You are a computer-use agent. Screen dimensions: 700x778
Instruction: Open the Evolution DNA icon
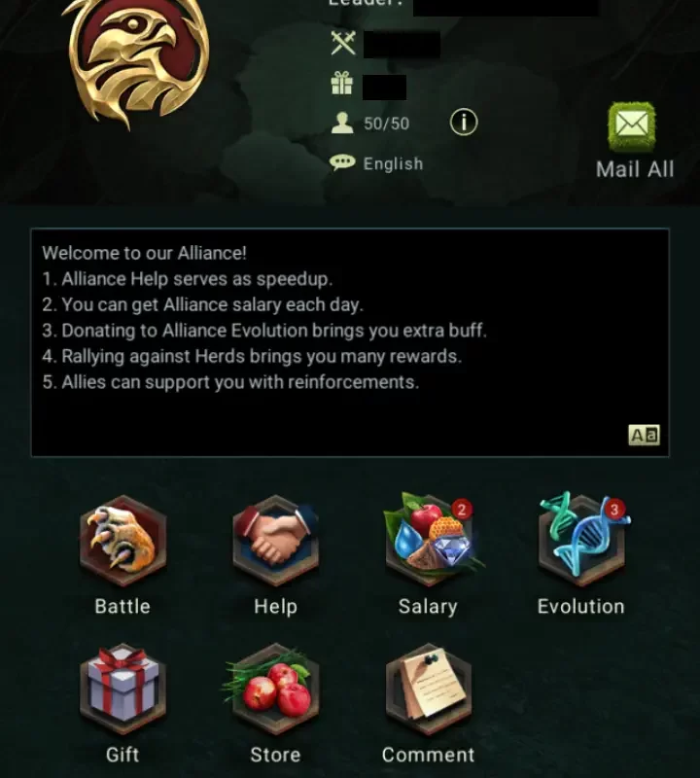581,540
